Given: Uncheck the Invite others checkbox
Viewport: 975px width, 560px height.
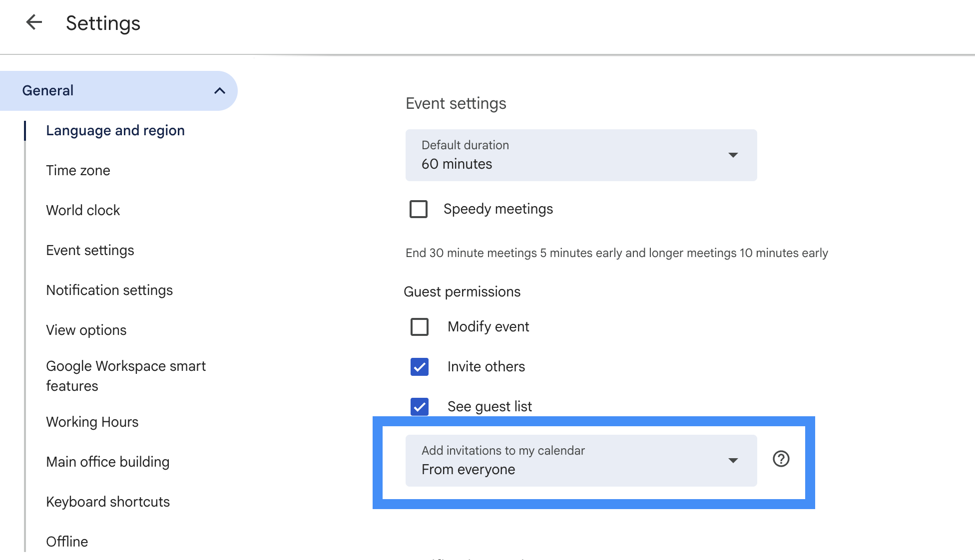Looking at the screenshot, I should click(x=420, y=367).
